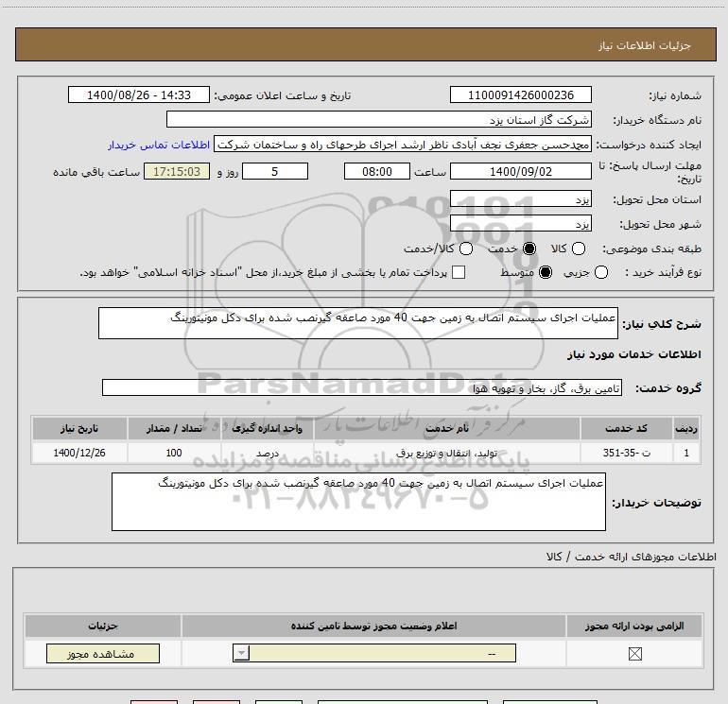728x704 pixels.
Task: Click the deadline time field 08:00
Action: (377, 171)
